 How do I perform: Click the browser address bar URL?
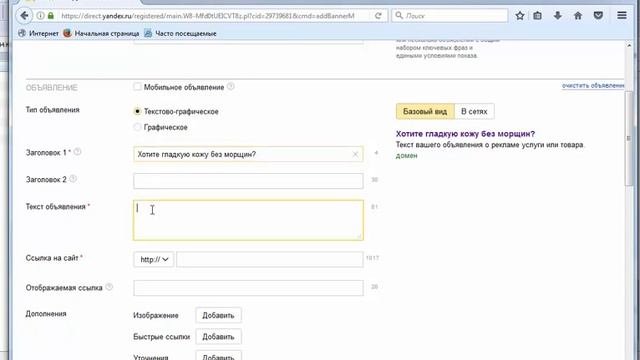click(x=208, y=16)
